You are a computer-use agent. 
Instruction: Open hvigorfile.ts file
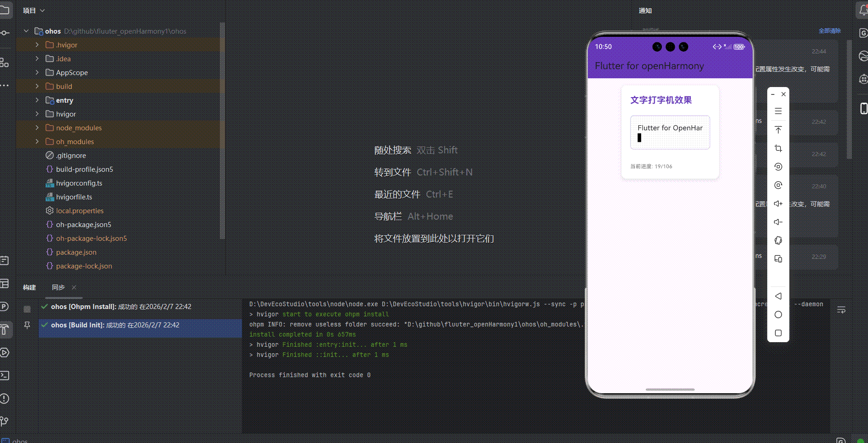(x=74, y=197)
